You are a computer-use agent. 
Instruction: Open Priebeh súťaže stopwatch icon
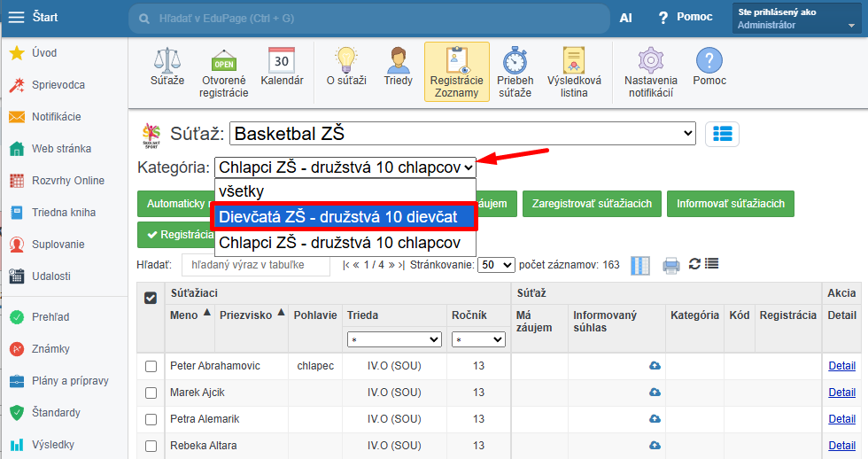point(515,60)
